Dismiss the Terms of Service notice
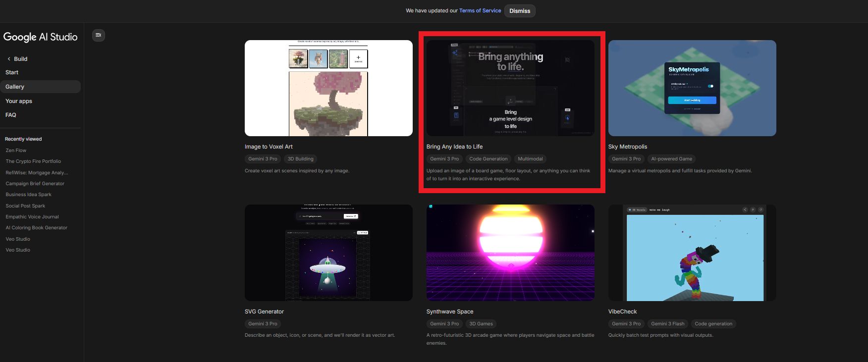This screenshot has width=868, height=362. pyautogui.click(x=520, y=11)
